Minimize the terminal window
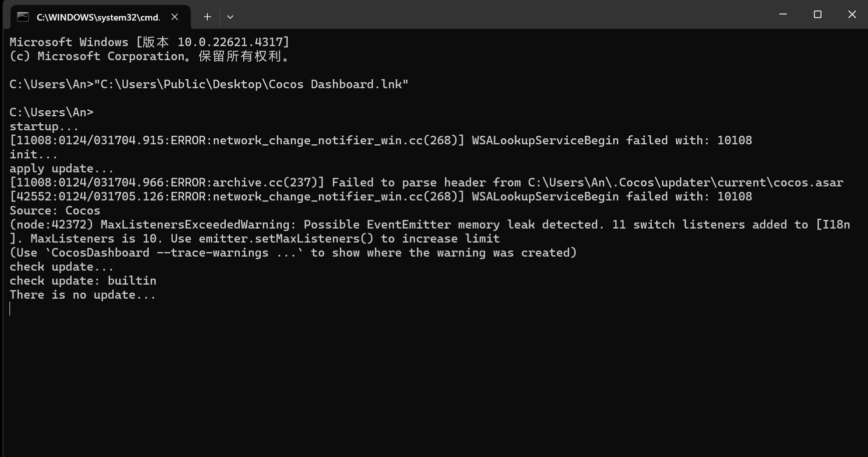 [x=783, y=15]
